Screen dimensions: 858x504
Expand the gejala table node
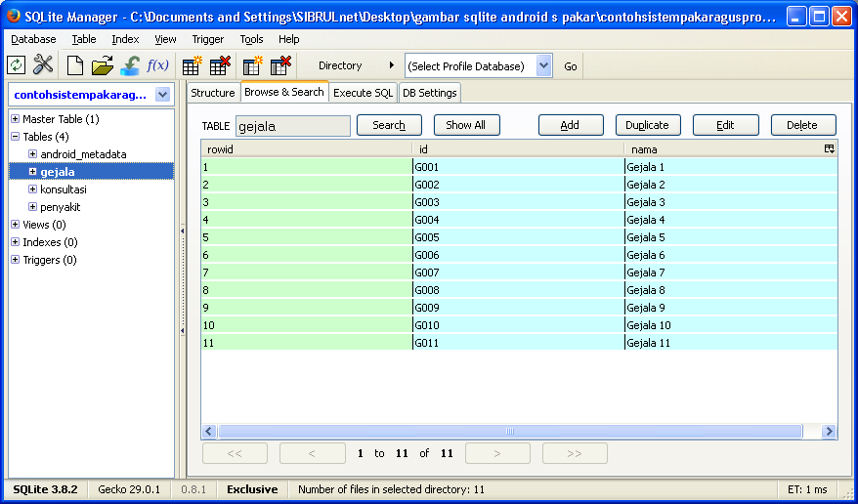click(33, 171)
